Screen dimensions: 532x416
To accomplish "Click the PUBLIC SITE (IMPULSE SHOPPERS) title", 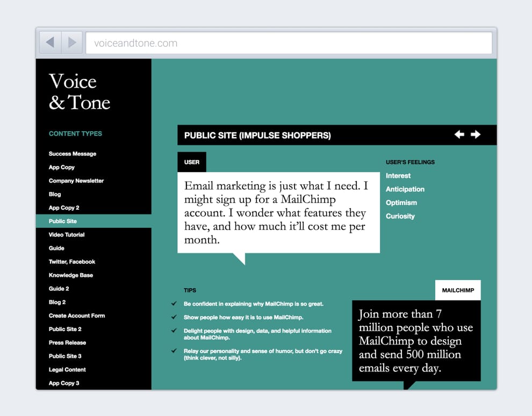I will click(x=257, y=135).
